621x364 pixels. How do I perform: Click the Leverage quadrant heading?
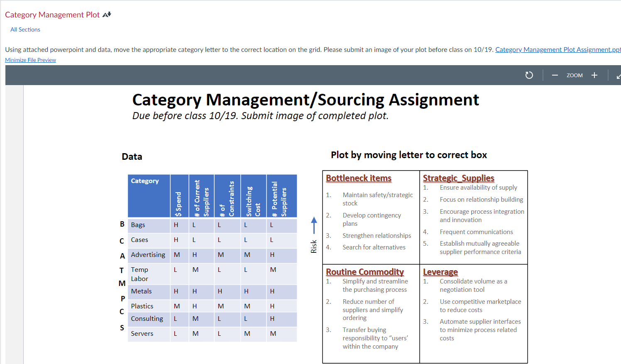(x=440, y=272)
